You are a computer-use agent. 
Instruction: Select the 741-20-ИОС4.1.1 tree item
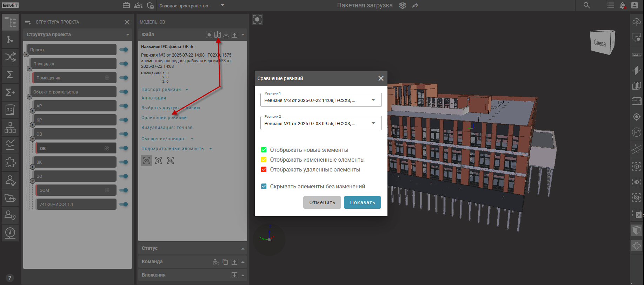coord(76,204)
